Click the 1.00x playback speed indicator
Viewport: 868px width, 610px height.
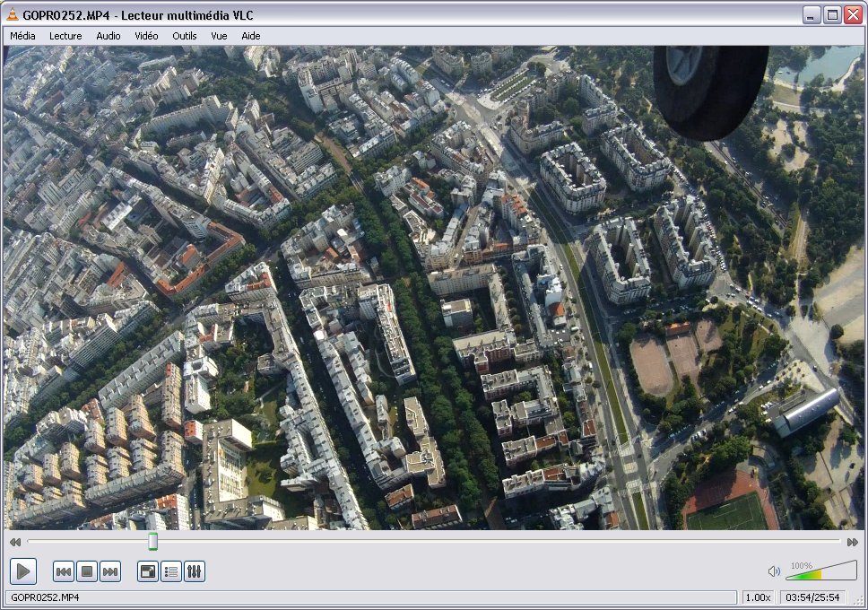758,597
